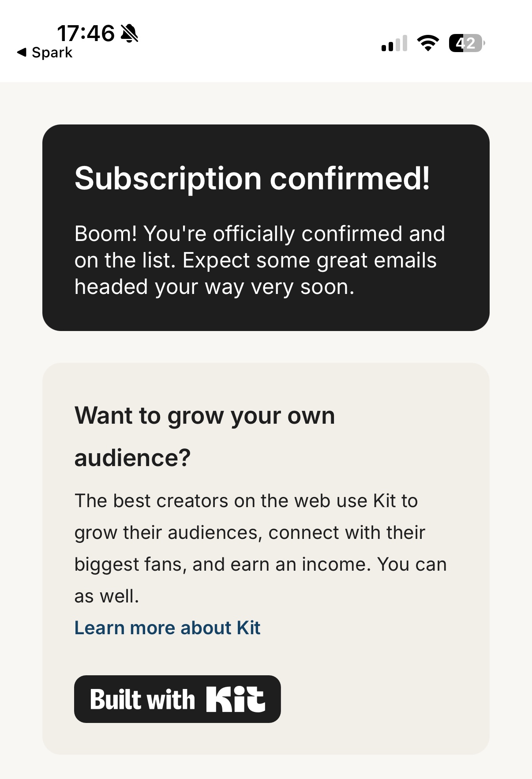Click the Built with Kit badge
This screenshot has height=779, width=532.
177,699
